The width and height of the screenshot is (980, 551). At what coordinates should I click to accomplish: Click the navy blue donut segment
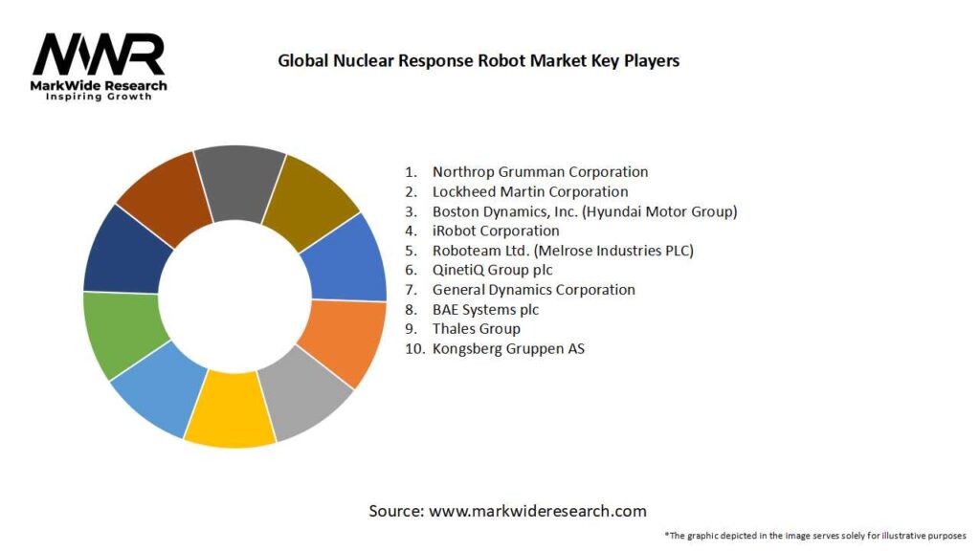(123, 254)
